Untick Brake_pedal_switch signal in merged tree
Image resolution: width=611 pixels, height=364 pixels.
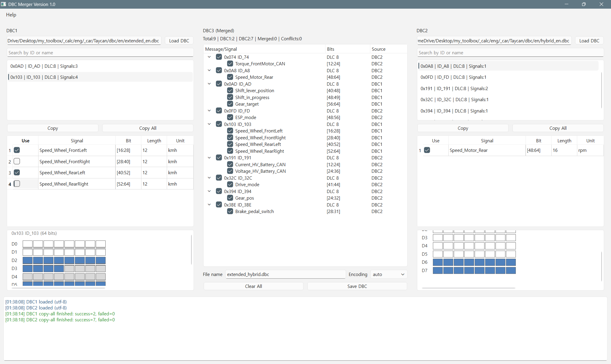tap(230, 211)
